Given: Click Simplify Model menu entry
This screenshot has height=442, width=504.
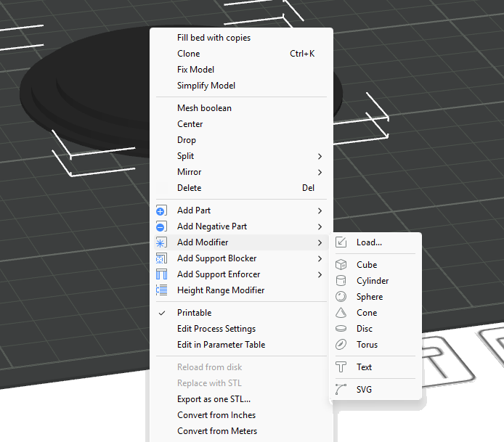Looking at the screenshot, I should [x=206, y=86].
